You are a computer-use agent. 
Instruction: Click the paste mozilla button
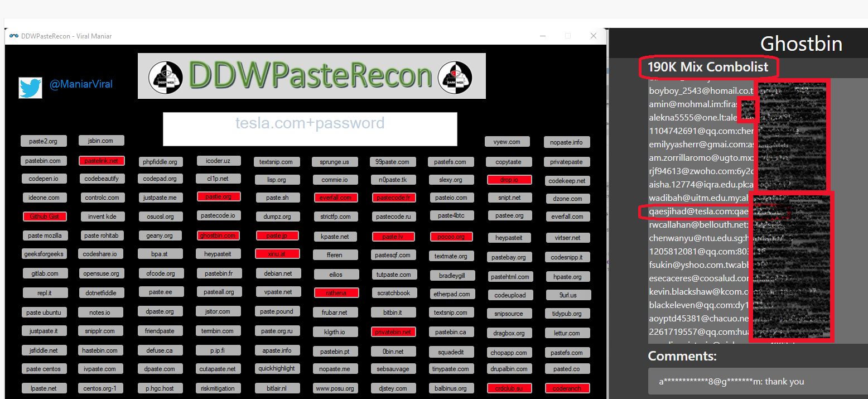(x=45, y=235)
